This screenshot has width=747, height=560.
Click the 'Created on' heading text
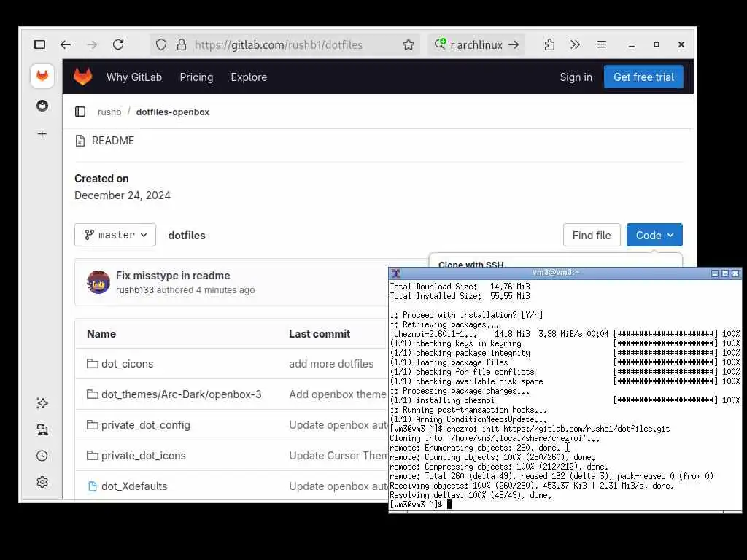click(x=101, y=179)
